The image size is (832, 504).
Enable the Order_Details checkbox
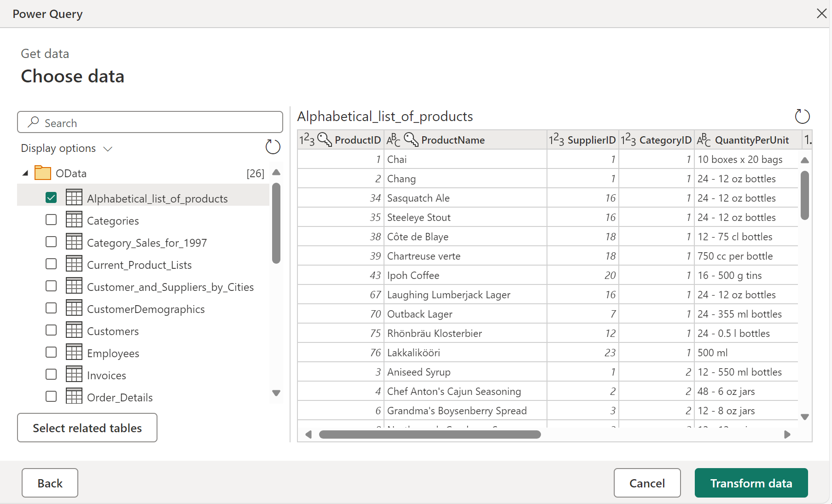coord(51,397)
